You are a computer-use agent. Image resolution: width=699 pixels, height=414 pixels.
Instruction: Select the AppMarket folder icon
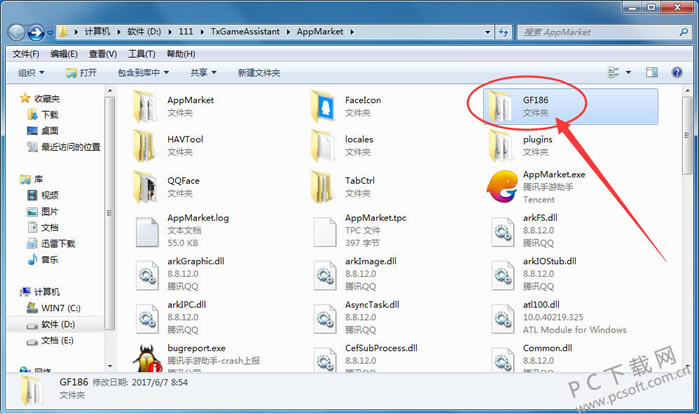click(x=146, y=107)
